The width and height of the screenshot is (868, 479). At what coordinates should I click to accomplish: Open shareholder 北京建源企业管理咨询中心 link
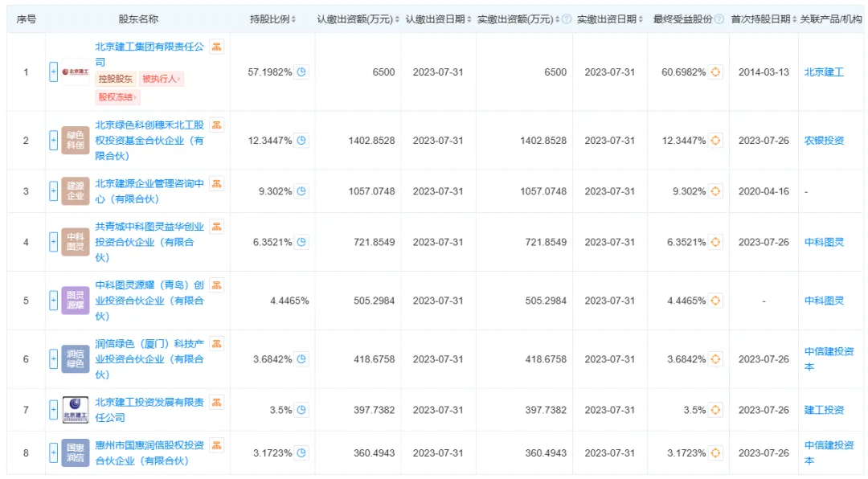tap(149, 191)
